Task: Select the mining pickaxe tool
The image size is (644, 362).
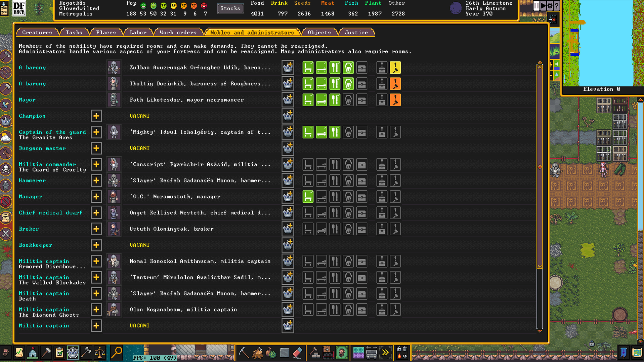Action: pyautogui.click(x=244, y=353)
